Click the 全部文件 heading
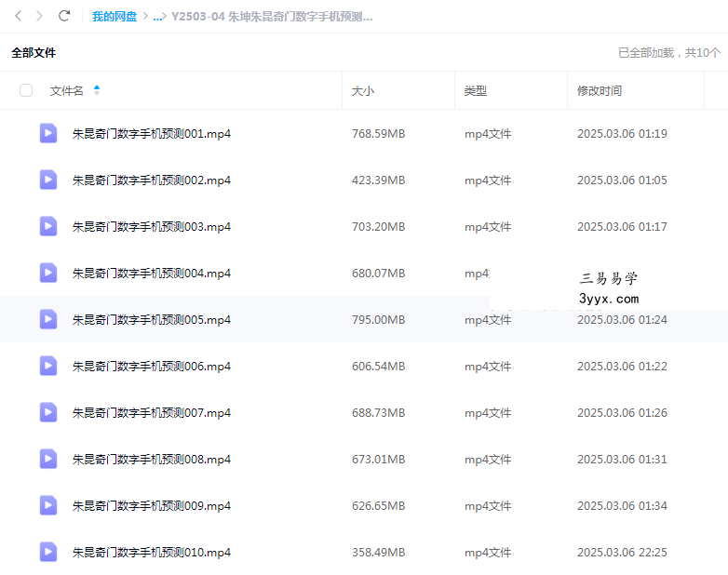This screenshot has height=575, width=728. click(x=34, y=52)
